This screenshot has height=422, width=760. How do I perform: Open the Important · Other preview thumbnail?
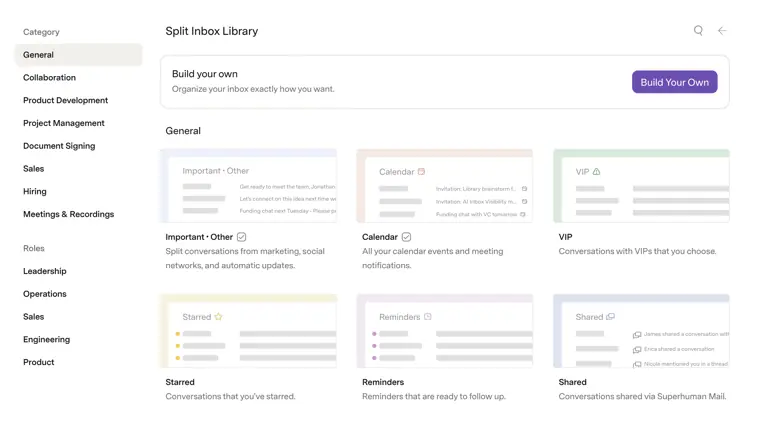[x=249, y=186]
